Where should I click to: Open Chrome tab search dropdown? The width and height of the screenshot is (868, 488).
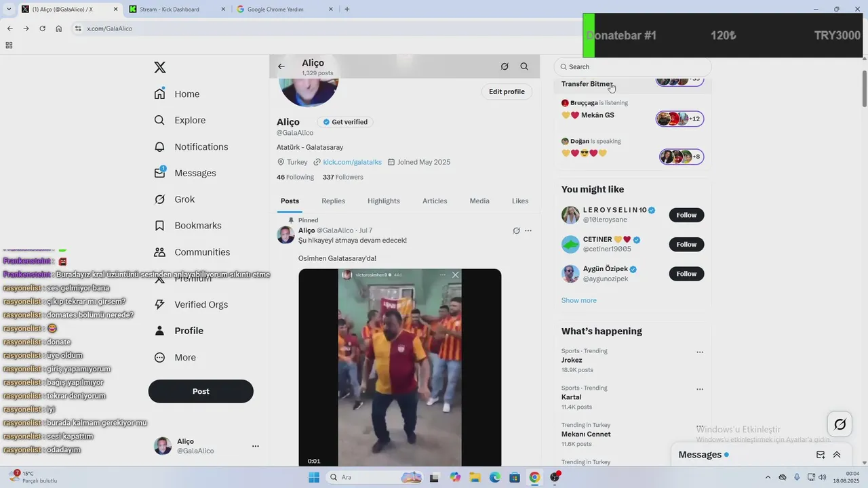click(9, 9)
